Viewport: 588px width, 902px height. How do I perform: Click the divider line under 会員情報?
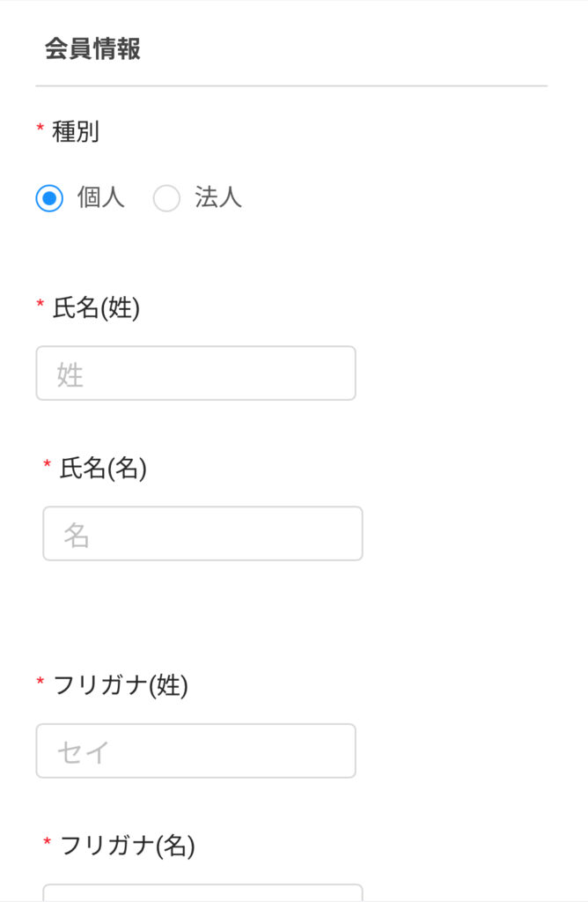(x=291, y=86)
